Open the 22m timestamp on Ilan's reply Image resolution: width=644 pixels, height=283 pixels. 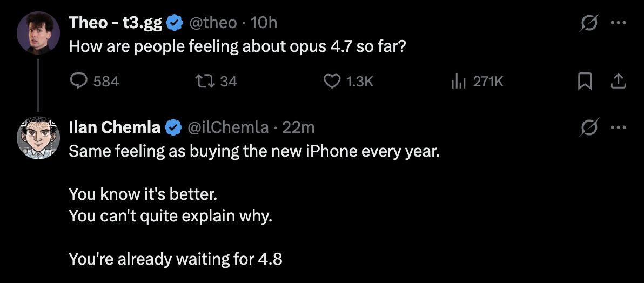(x=298, y=127)
